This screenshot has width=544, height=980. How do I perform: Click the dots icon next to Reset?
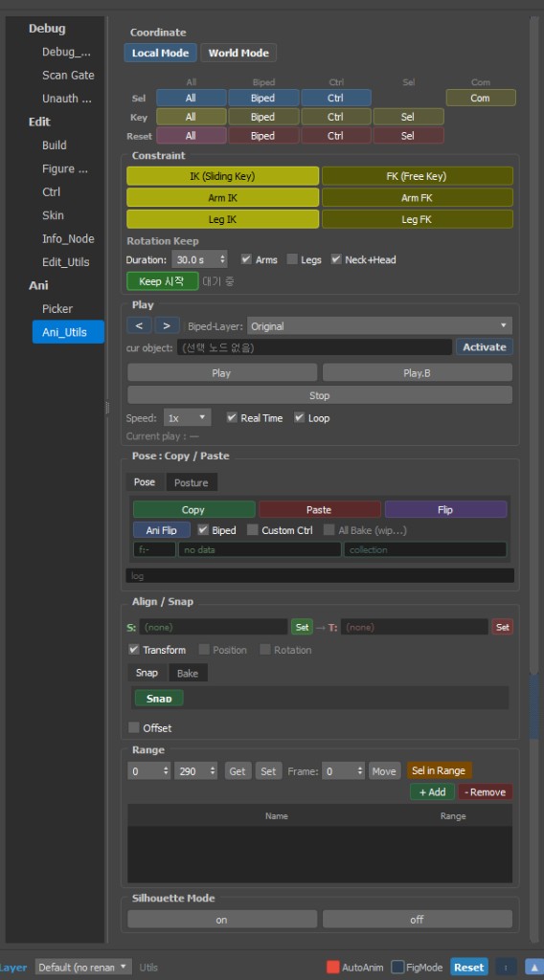coord(506,967)
